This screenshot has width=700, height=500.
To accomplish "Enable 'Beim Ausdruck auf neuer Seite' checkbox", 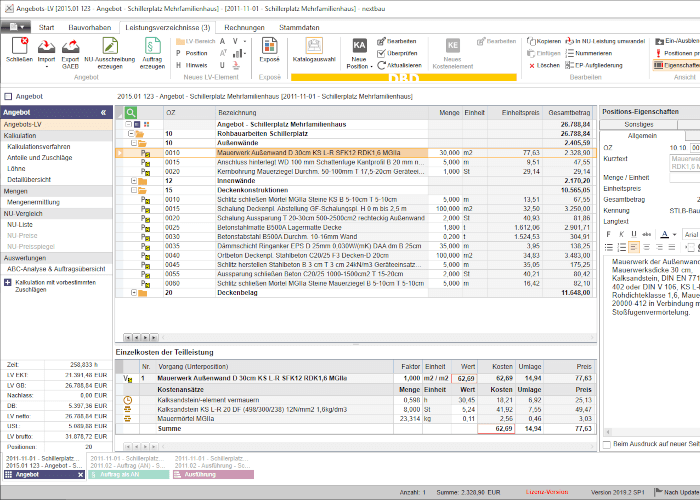I will (x=607, y=444).
